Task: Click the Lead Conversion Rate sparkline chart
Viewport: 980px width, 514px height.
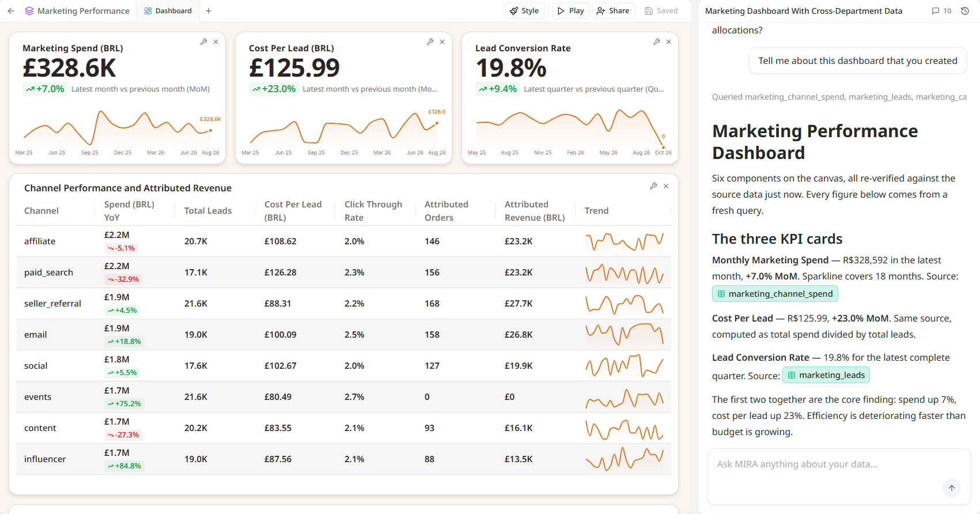Action: tap(570, 128)
